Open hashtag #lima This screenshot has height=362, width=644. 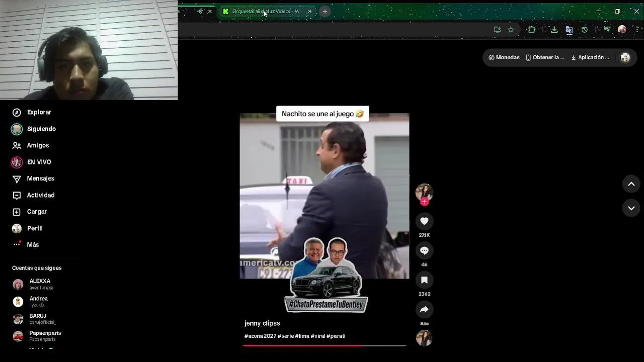click(302, 336)
